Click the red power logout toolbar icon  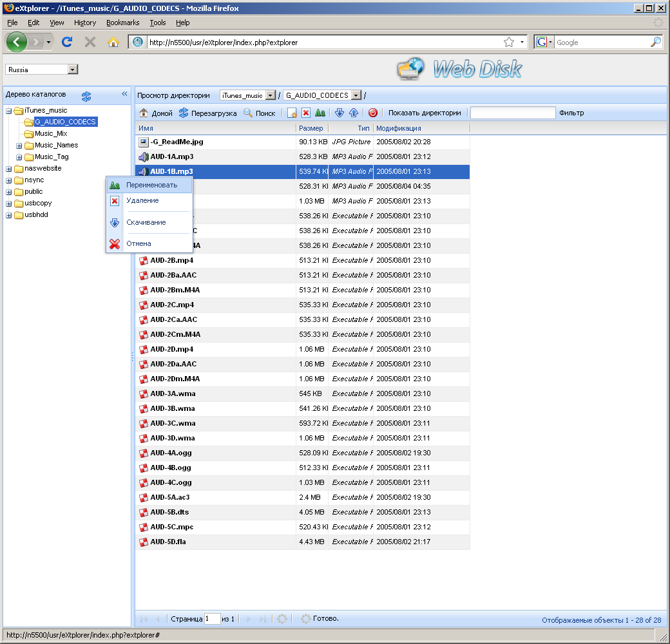point(372,113)
